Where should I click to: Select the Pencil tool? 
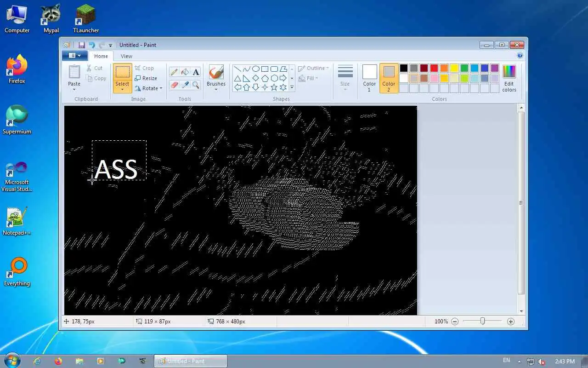point(174,72)
